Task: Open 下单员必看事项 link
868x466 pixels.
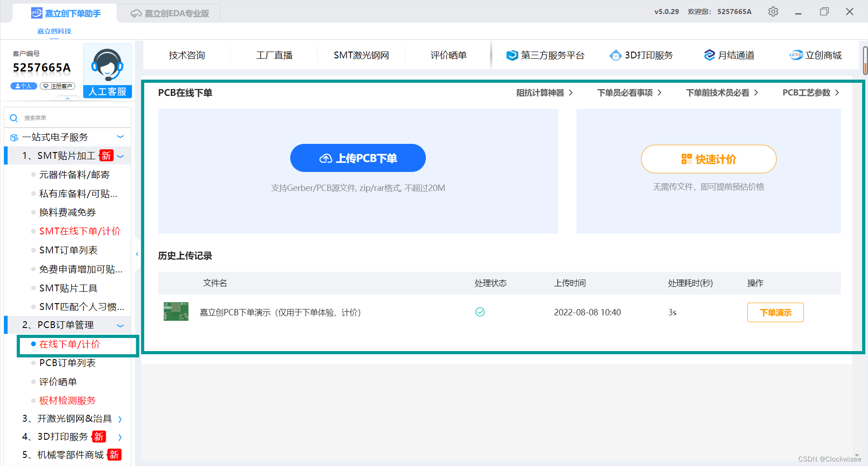Action: coord(629,93)
